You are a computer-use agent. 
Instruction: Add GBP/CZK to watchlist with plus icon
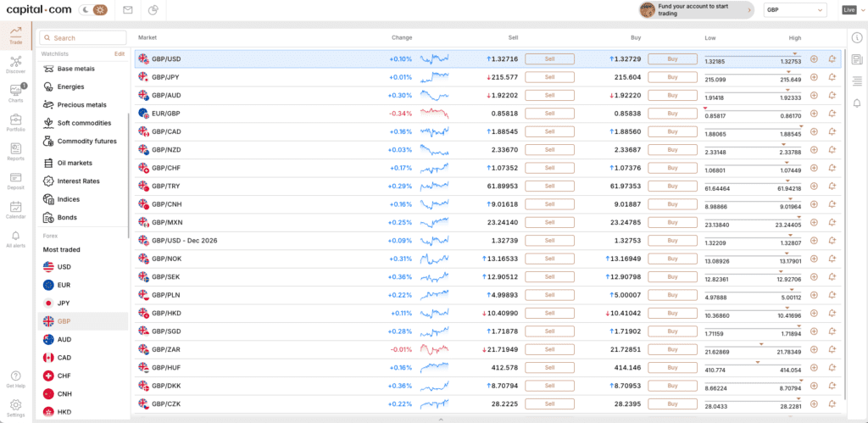point(814,404)
